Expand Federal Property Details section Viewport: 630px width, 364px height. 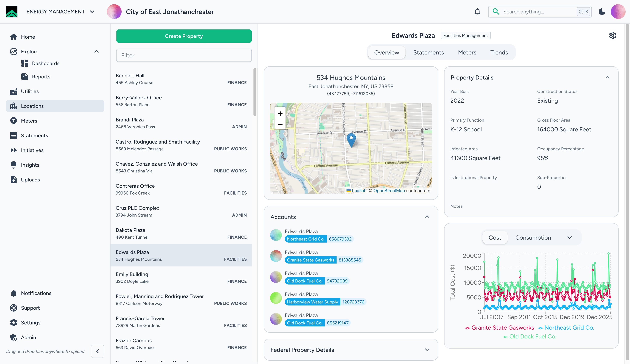click(x=427, y=350)
